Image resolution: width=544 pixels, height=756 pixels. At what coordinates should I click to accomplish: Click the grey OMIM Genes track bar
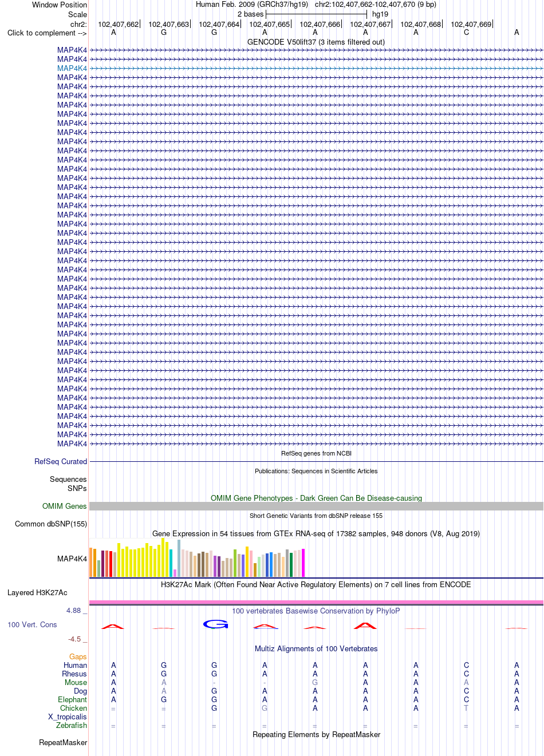point(316,506)
